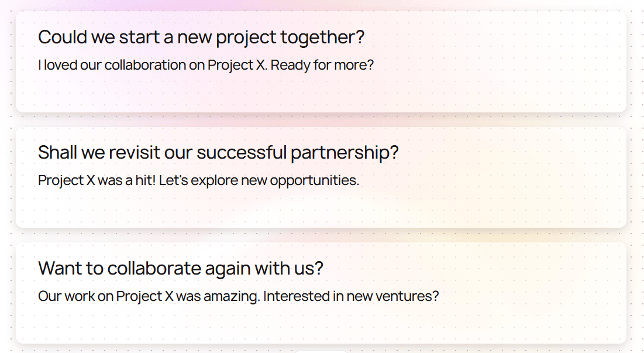Open the "Want to collaborate again with us?" heading
The width and height of the screenshot is (644, 353).
pos(180,269)
